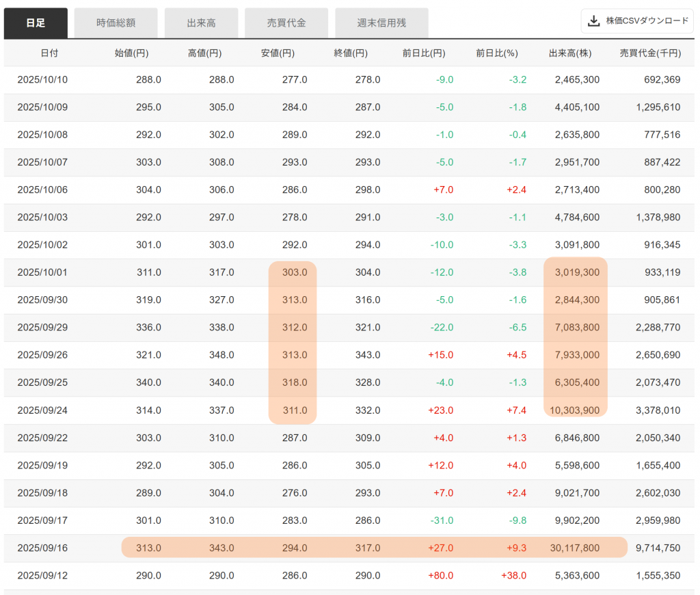Screen dimensions: 700x595
Task: Click the highlighted 30,117,800 volume cell
Action: [574, 548]
